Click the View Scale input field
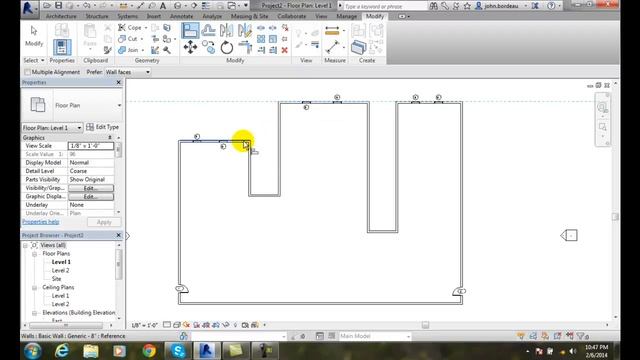The height and width of the screenshot is (360, 640). tap(91, 146)
